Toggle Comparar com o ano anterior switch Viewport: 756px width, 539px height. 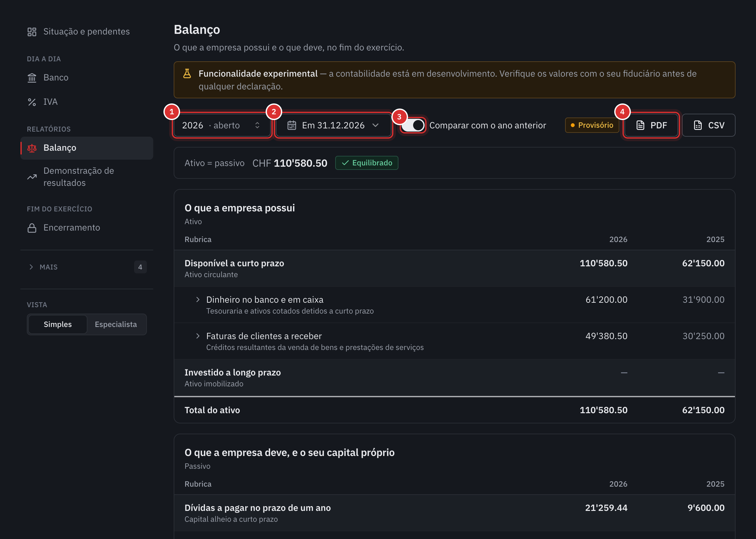tap(413, 125)
